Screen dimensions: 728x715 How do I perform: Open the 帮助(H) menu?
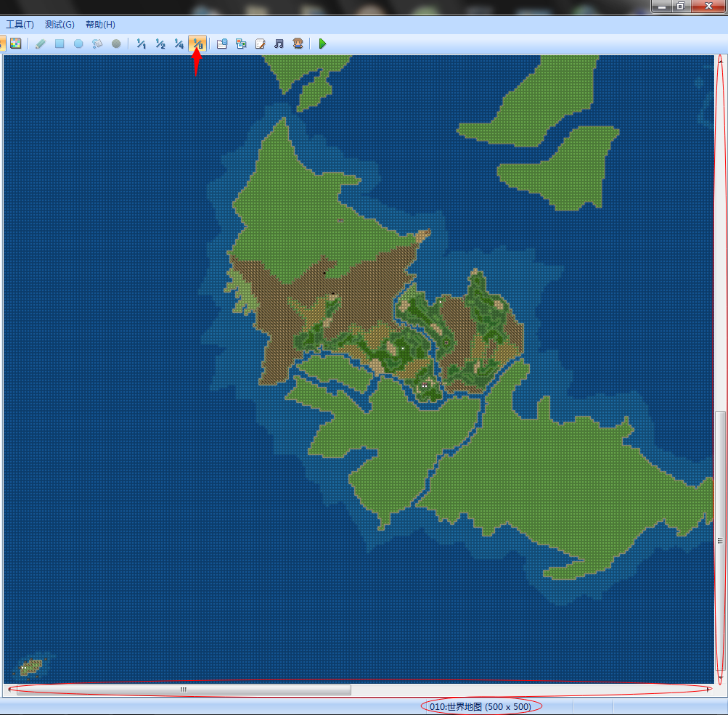point(100,25)
